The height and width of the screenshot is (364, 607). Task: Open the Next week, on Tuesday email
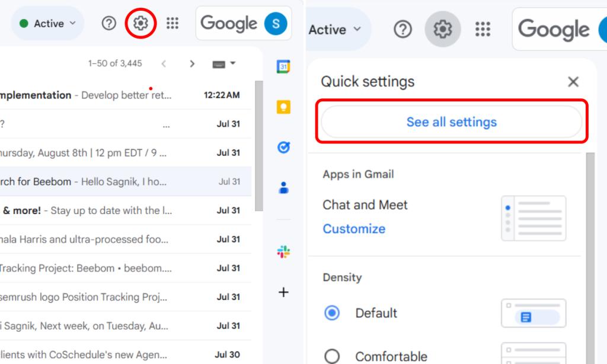click(x=126, y=326)
